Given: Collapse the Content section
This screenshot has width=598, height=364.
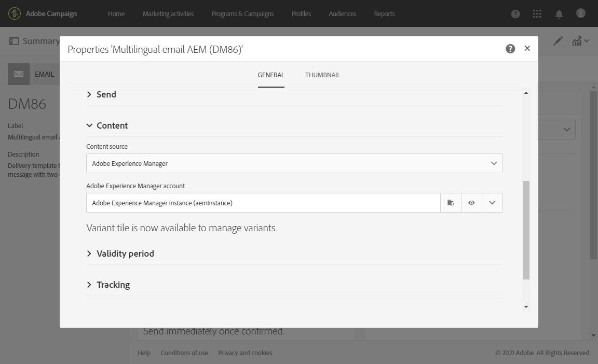Looking at the screenshot, I should [x=107, y=125].
